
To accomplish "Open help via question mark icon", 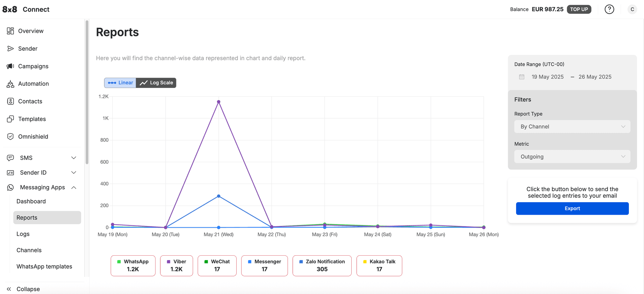I will (609, 9).
